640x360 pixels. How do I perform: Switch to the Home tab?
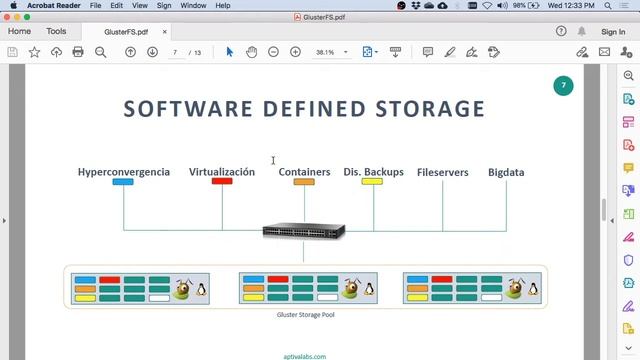tap(19, 31)
